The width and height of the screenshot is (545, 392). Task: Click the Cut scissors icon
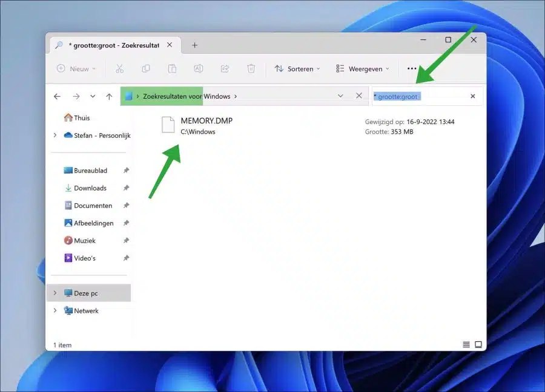click(x=119, y=69)
